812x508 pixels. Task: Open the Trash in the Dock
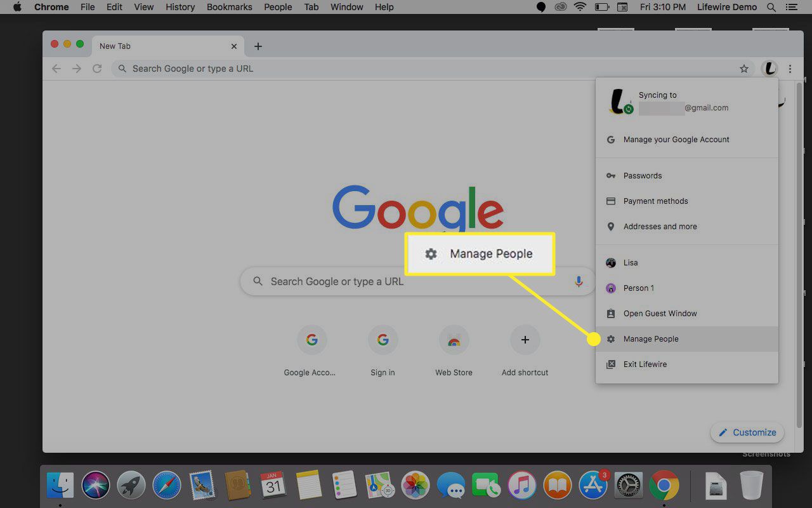click(752, 486)
